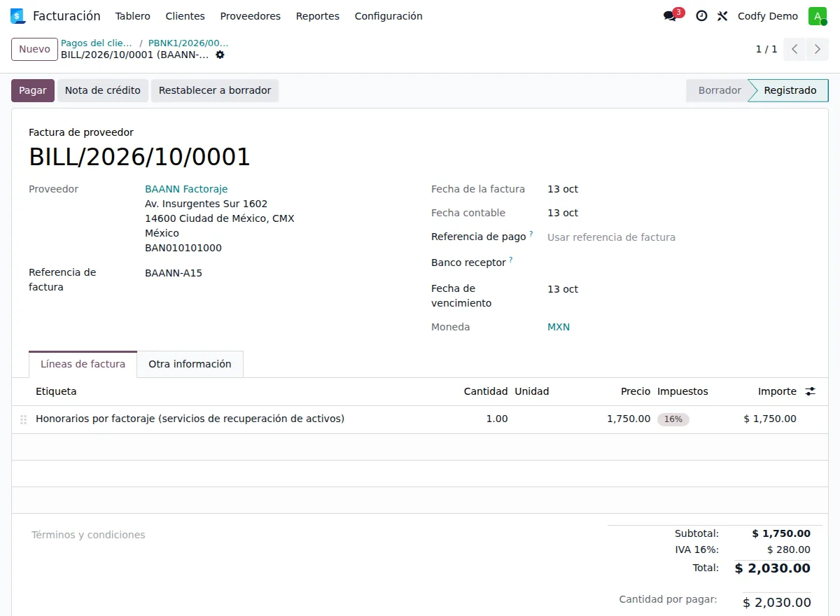Screen dimensions: 840x616
Task: Open the MXN currency link
Action: click(x=559, y=327)
